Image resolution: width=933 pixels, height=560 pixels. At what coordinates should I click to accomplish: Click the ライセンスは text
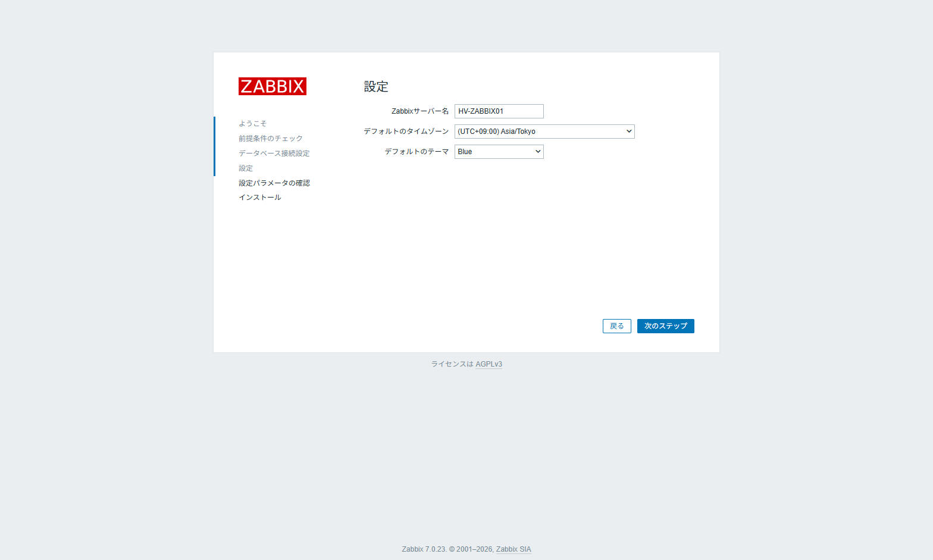pyautogui.click(x=452, y=364)
